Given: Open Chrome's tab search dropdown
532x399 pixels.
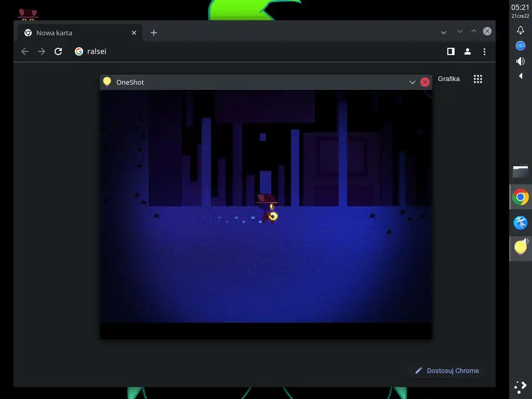Looking at the screenshot, I should tap(444, 33).
